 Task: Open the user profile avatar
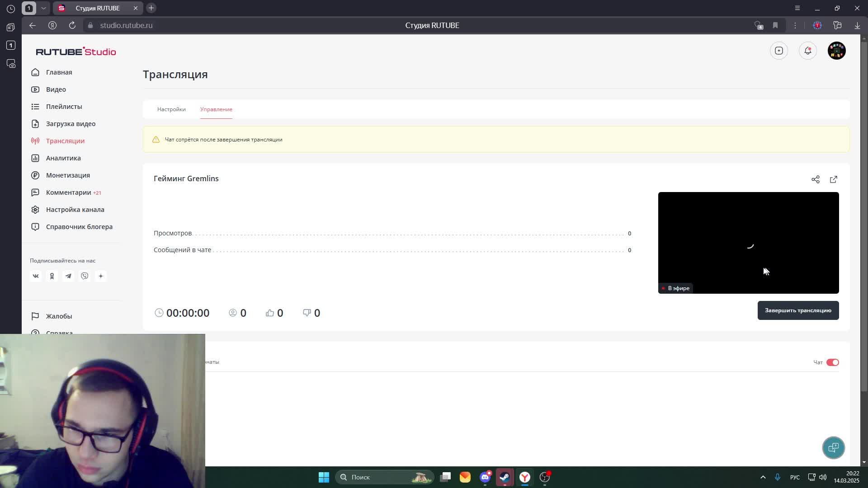pos(836,51)
